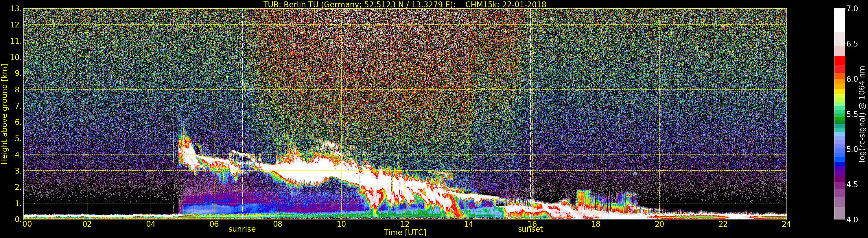Click the '10.' height axis tick label
Viewport: 868px width, 238px height.
(x=16, y=57)
